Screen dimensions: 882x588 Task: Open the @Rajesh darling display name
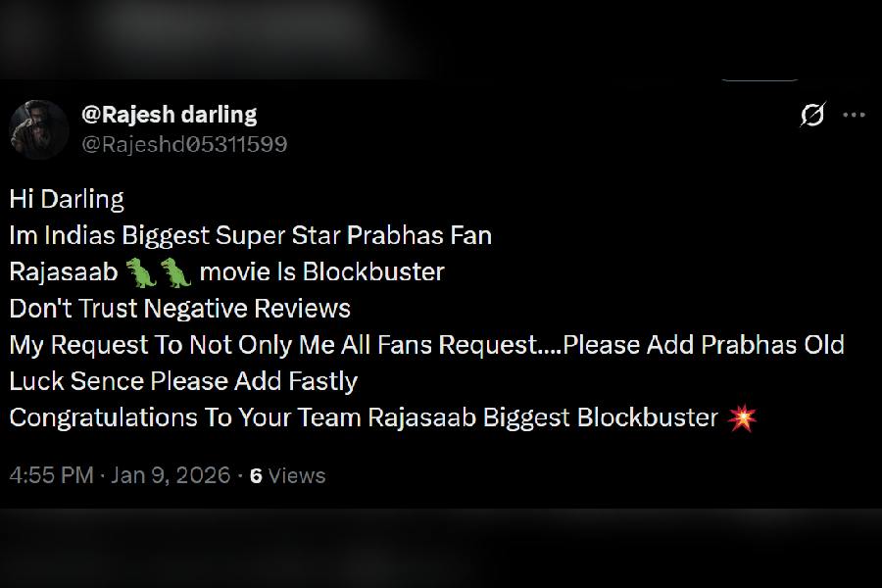coord(170,115)
